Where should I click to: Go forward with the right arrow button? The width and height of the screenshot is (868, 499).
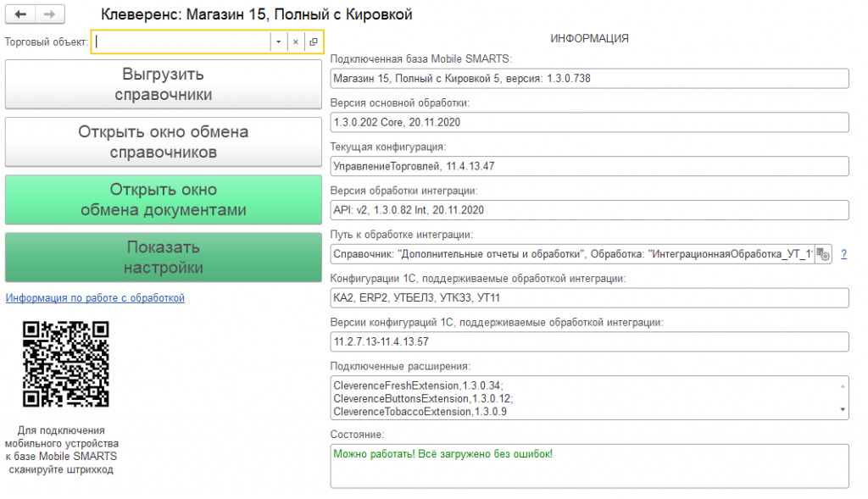(x=50, y=14)
